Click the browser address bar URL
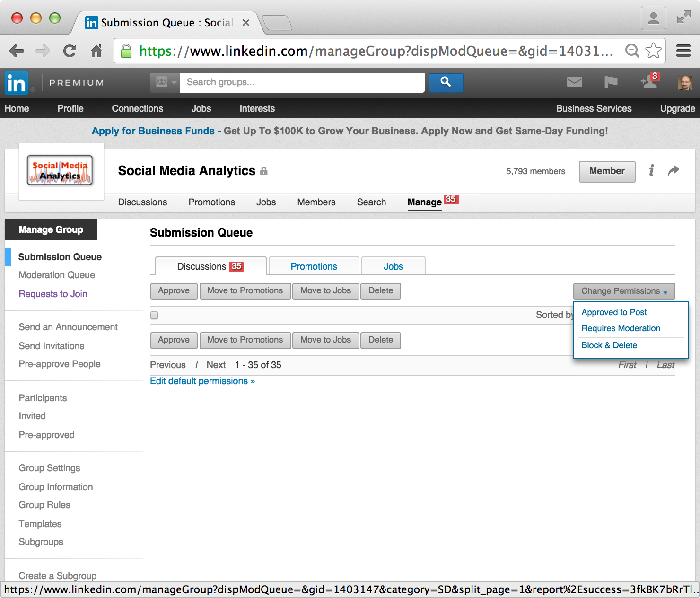The width and height of the screenshot is (700, 598). point(376,51)
